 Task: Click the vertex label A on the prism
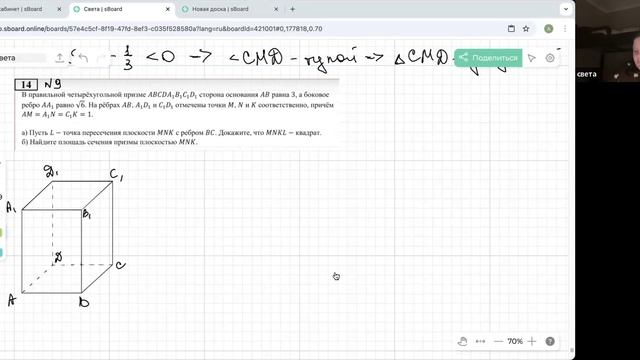coord(12,301)
